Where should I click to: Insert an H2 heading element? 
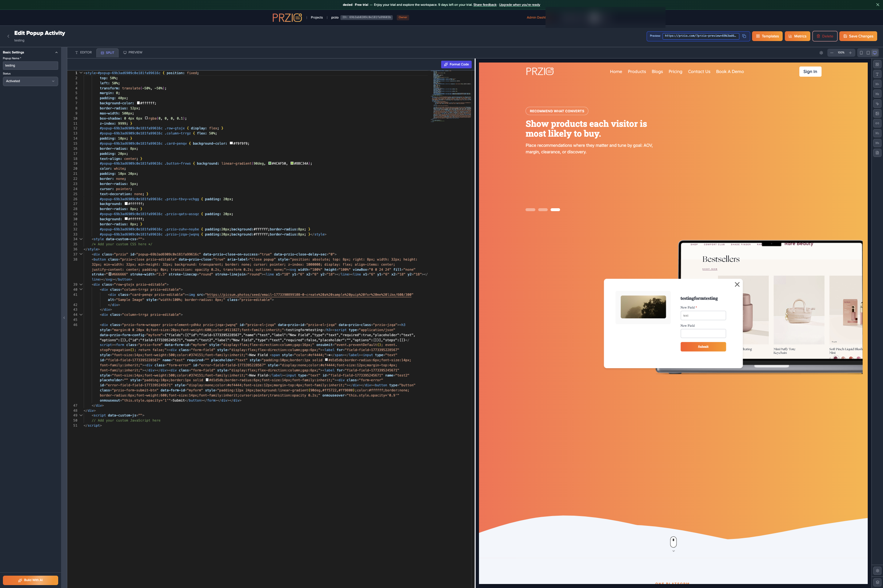tap(878, 94)
